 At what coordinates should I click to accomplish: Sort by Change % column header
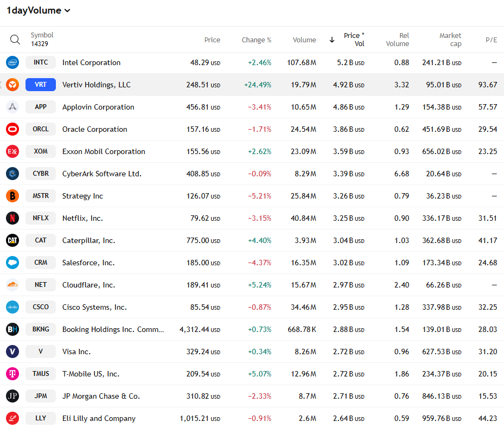(257, 40)
